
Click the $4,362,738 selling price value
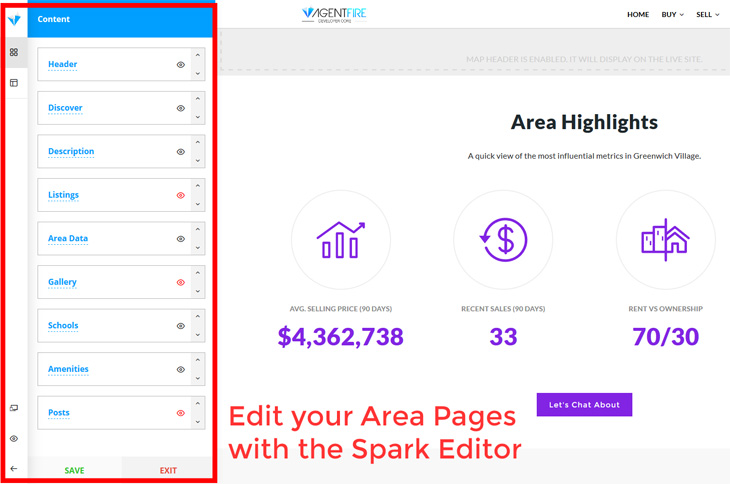tap(341, 336)
